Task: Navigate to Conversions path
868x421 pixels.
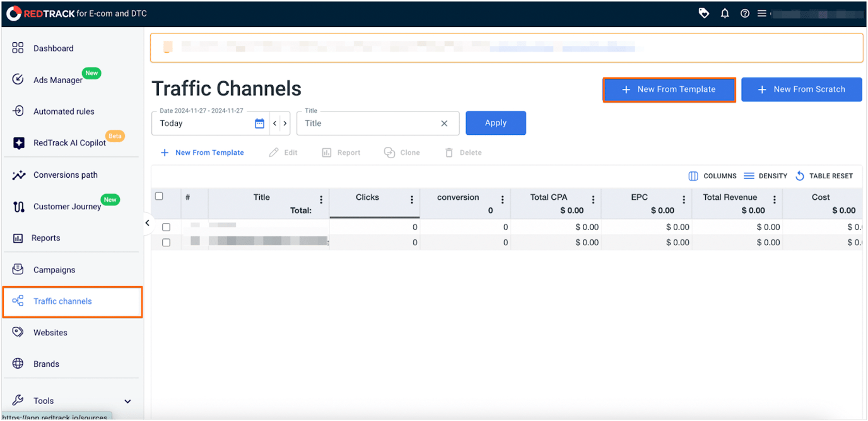Action: pos(65,175)
